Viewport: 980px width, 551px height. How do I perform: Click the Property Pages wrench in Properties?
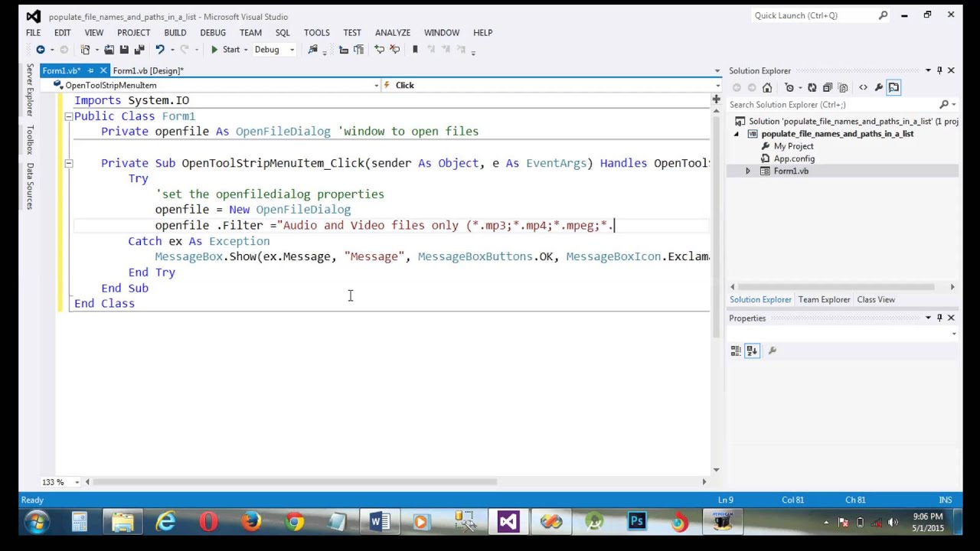pos(772,350)
